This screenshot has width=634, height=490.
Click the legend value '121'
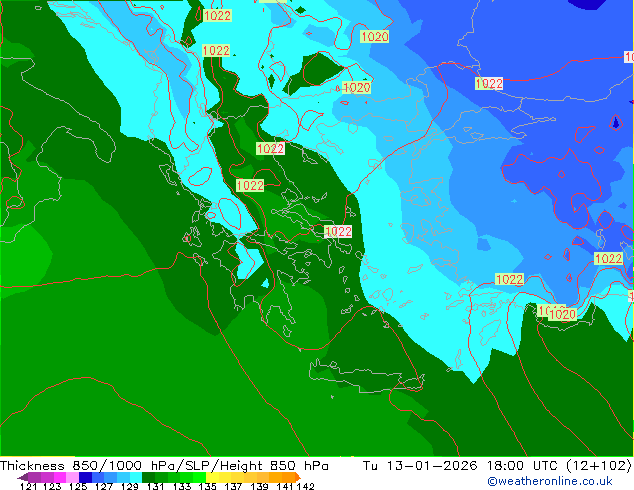click(x=28, y=486)
